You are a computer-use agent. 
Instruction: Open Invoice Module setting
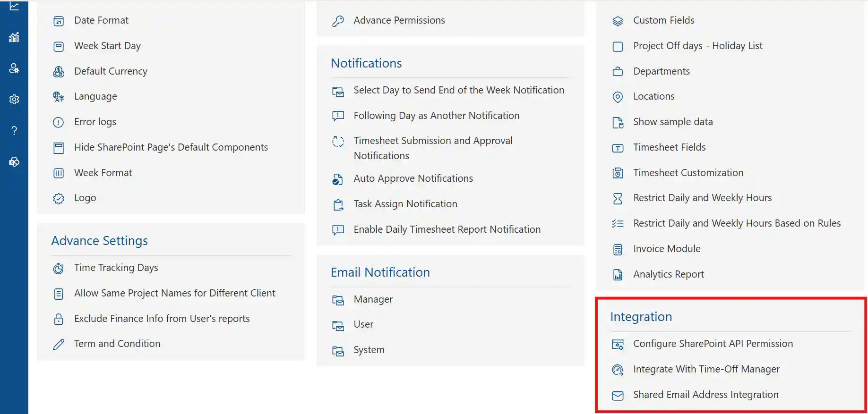click(667, 249)
